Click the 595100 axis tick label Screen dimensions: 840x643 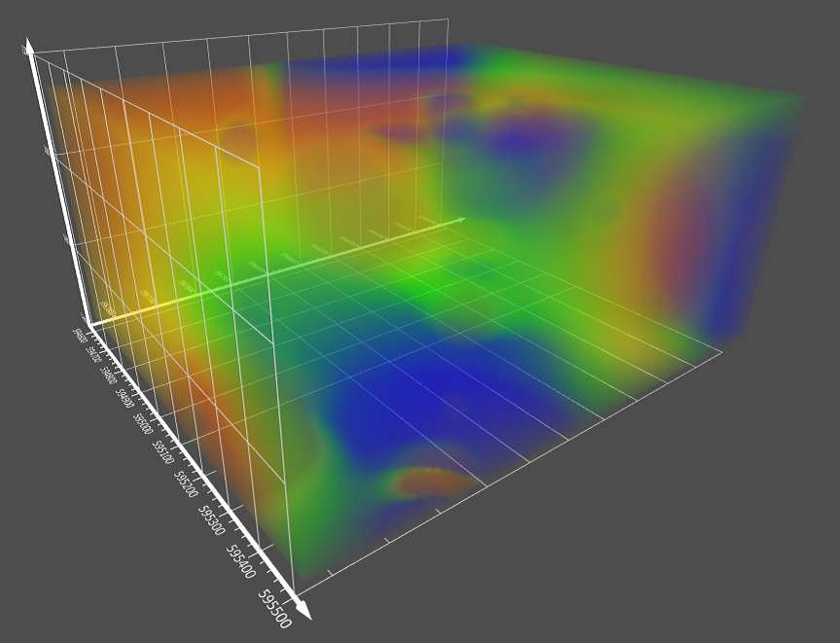tap(164, 451)
